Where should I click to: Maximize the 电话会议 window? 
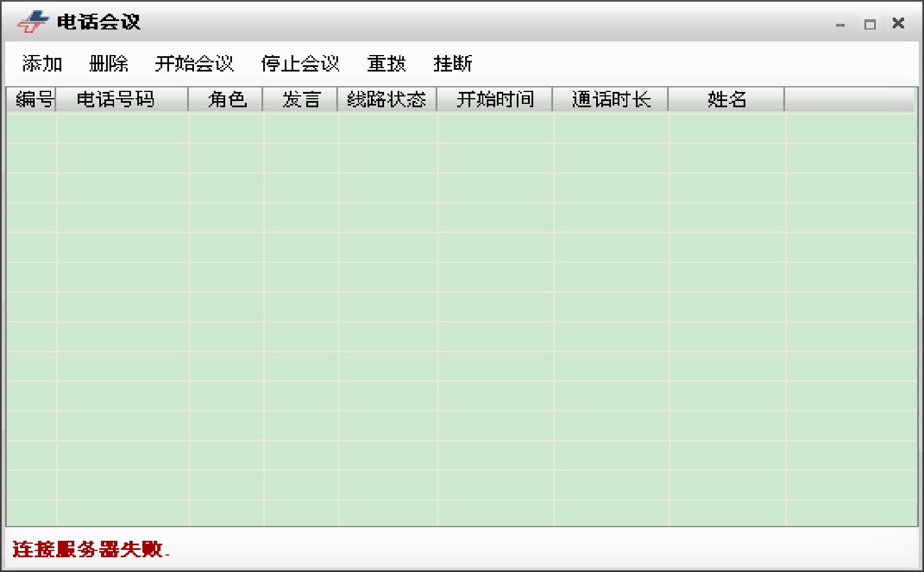click(870, 24)
